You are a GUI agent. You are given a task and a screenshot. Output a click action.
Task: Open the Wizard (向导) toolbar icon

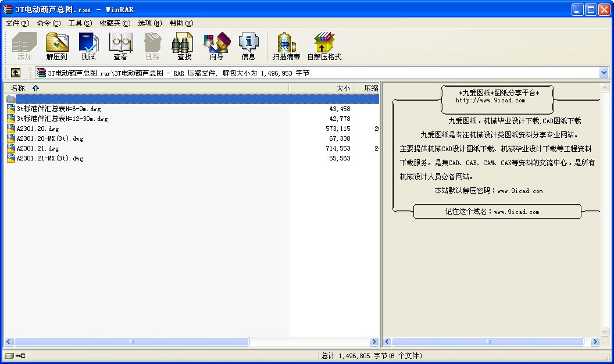216,46
